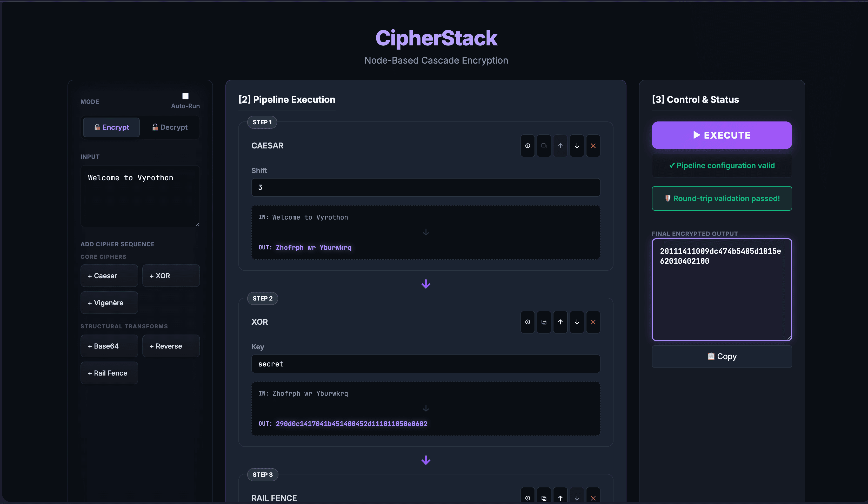868x504 pixels.
Task: Toggle the XOR step power icon
Action: [x=527, y=322]
